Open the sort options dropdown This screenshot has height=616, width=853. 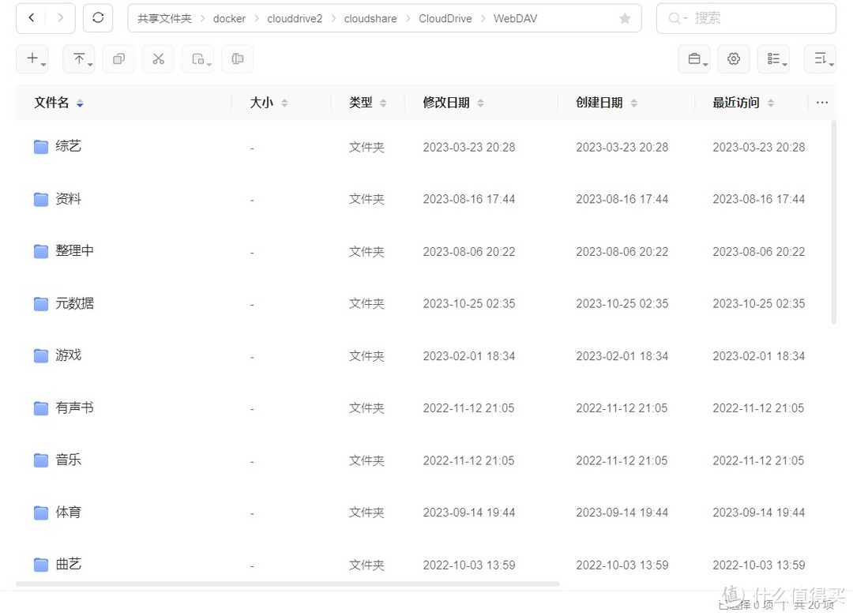coord(820,58)
